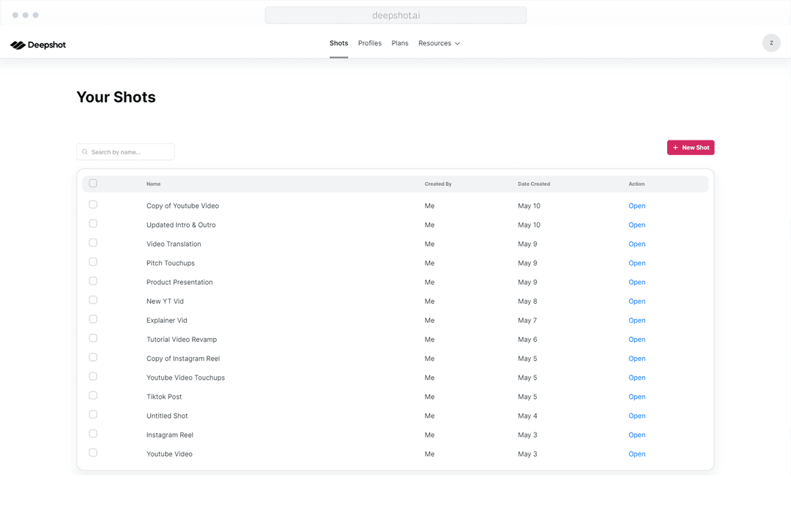Open the user avatar Z menu

coord(771,43)
